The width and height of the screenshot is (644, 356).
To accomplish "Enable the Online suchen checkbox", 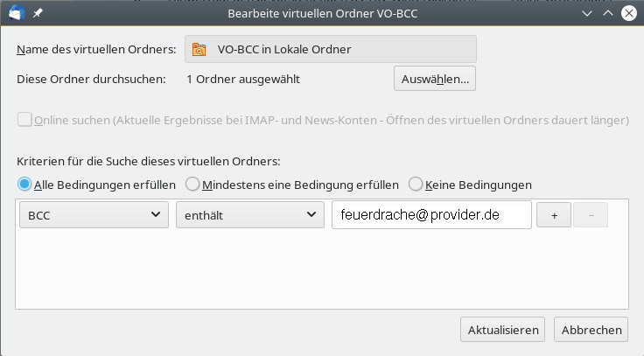I will 24,120.
